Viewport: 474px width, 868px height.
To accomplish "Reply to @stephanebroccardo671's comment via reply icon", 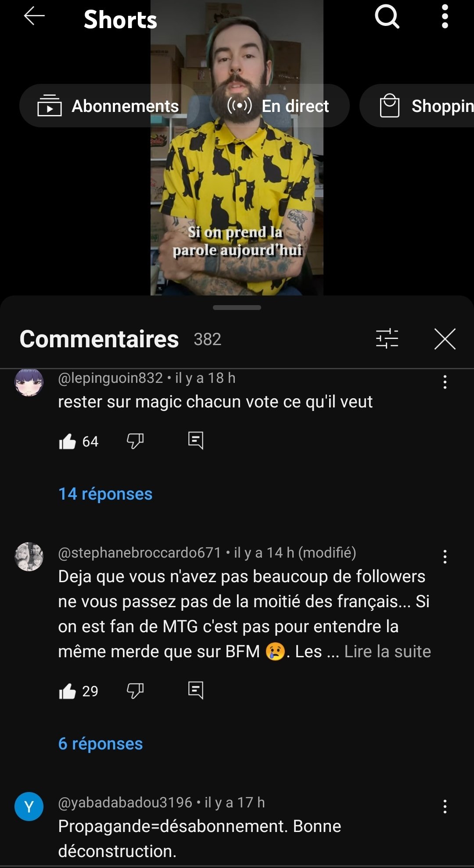I will tap(196, 690).
